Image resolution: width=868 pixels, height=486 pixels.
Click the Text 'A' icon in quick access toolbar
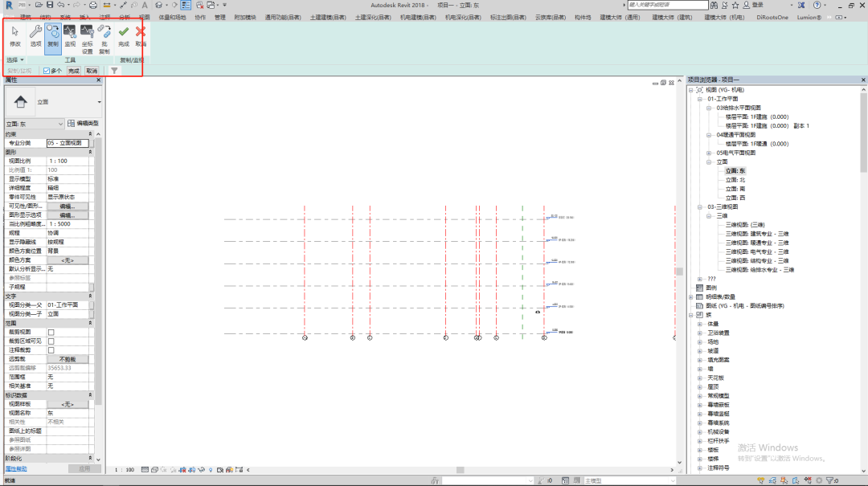(x=145, y=5)
